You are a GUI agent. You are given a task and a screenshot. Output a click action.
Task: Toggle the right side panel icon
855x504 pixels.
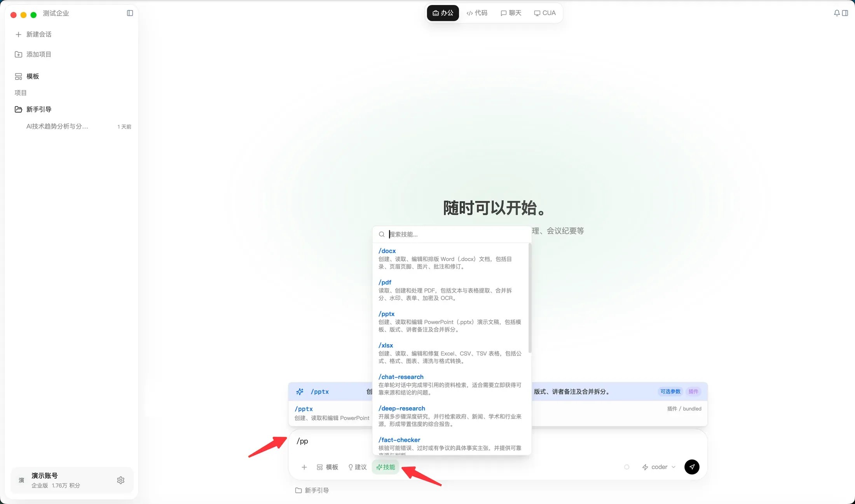(845, 13)
